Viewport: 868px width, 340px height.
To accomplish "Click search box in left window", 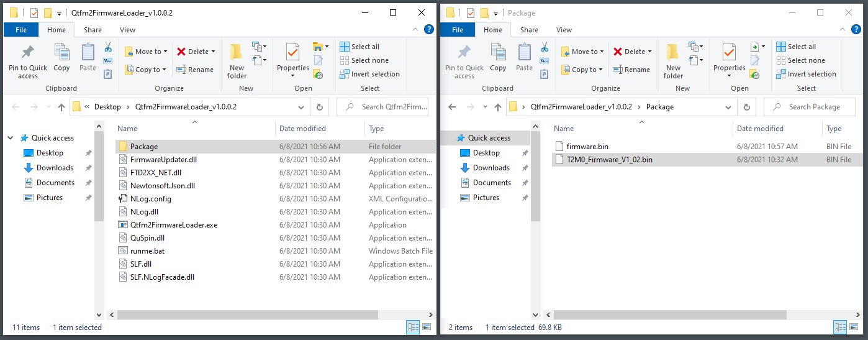I will click(x=384, y=107).
